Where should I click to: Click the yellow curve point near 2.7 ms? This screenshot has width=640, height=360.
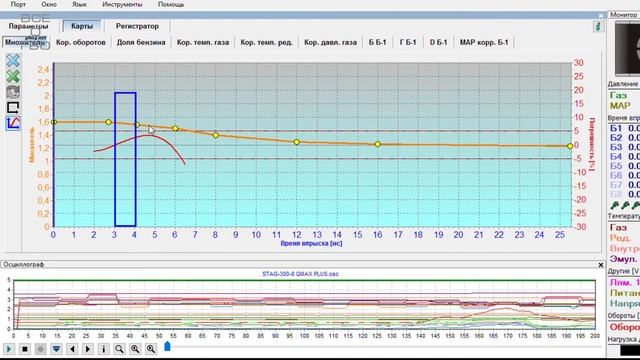tap(109, 122)
